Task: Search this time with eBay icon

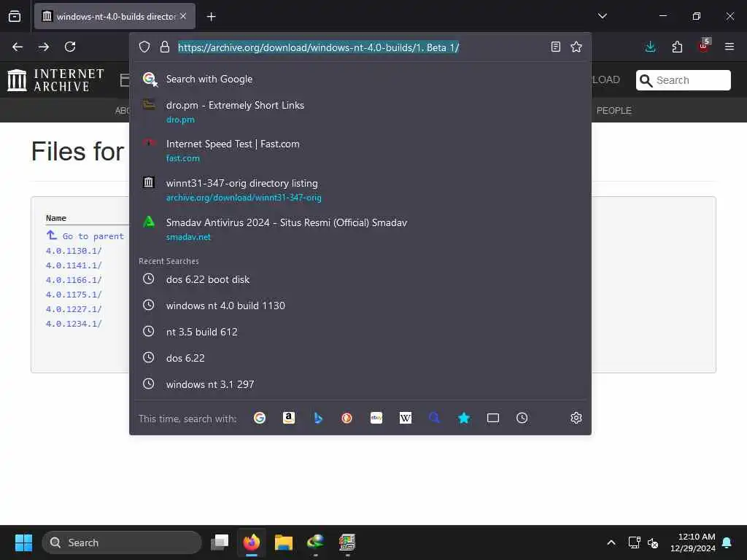Action: 376,418
